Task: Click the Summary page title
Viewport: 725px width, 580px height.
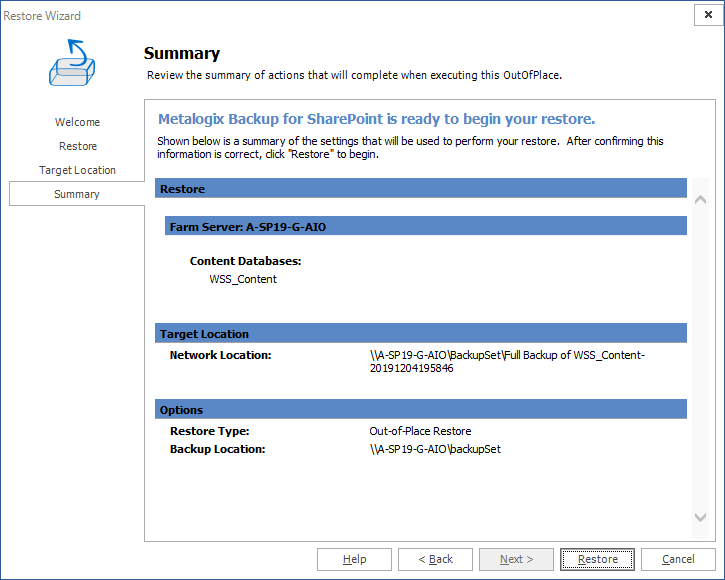Action: pos(182,53)
